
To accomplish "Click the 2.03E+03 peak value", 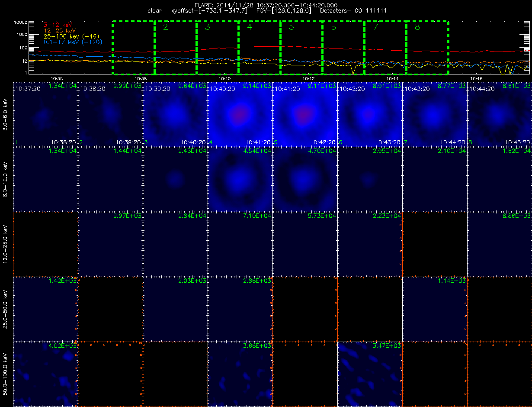I will [192, 281].
